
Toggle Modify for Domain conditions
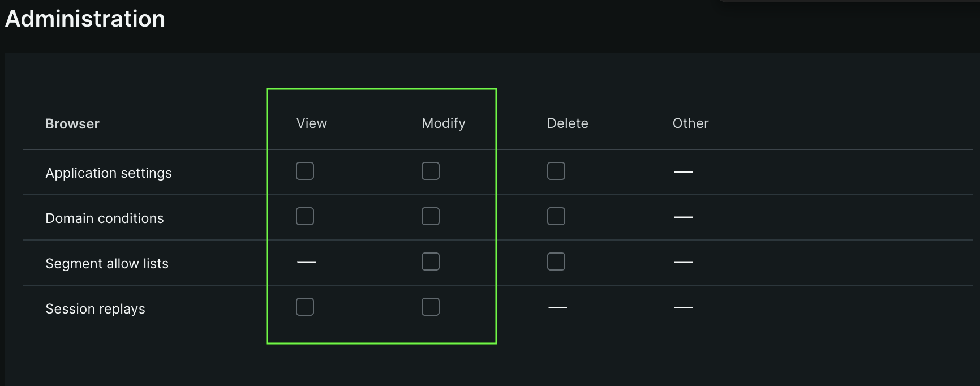431,216
